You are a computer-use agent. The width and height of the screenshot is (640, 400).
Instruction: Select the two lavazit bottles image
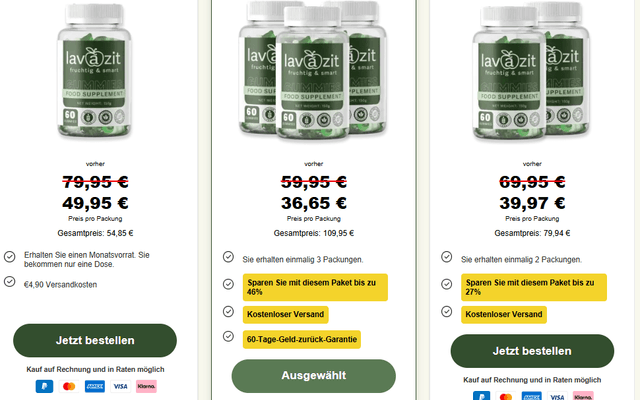[531, 71]
